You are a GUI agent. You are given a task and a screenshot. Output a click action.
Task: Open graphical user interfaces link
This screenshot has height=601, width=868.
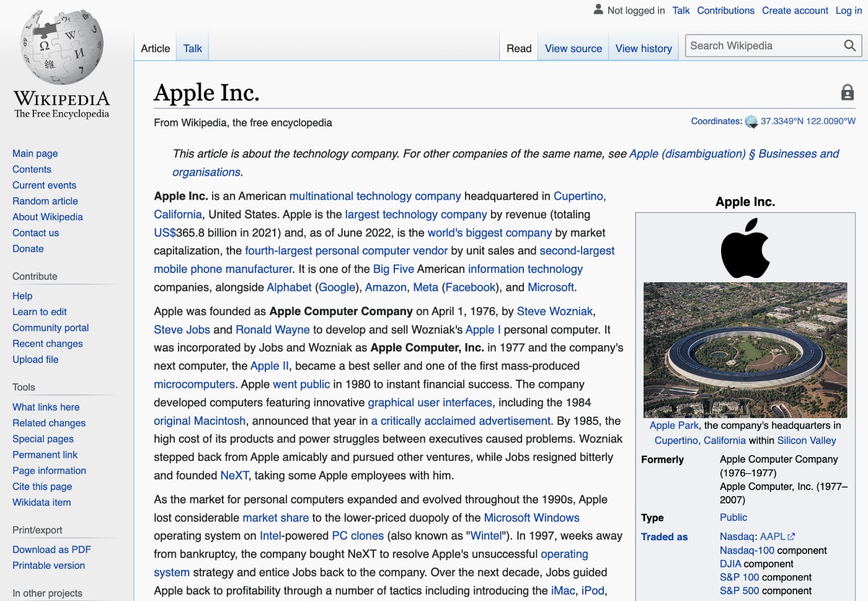tap(430, 403)
